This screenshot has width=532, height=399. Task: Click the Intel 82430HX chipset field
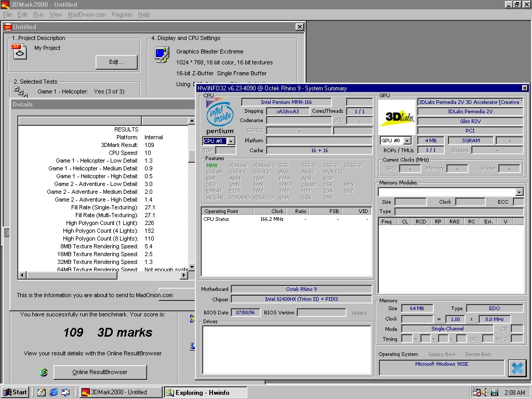(x=301, y=299)
